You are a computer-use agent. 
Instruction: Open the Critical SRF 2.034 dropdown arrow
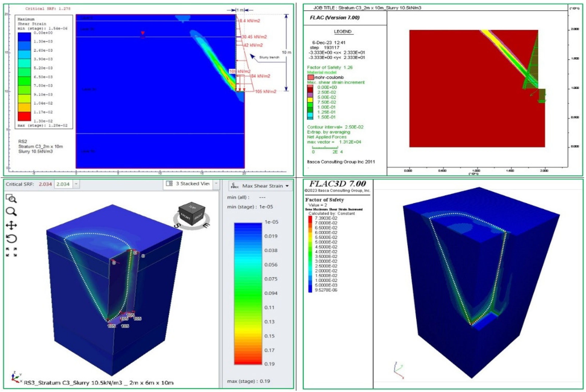(76, 184)
